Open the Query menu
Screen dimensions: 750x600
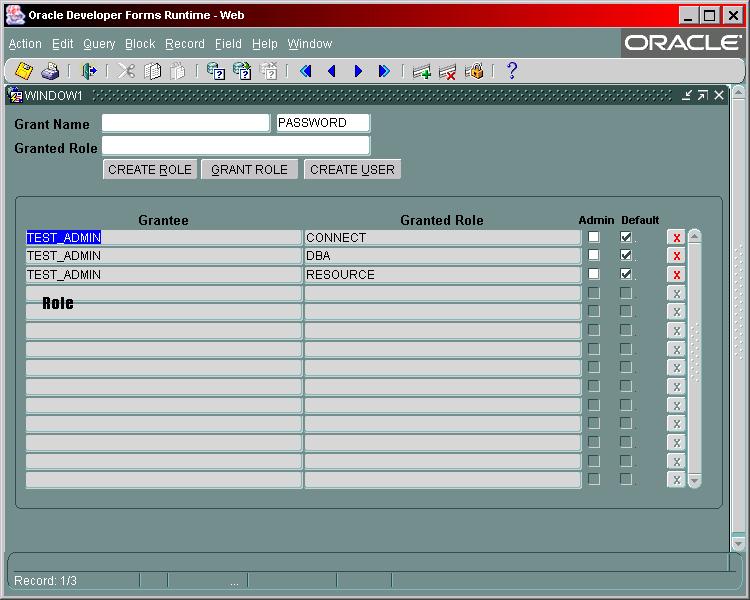[99, 44]
